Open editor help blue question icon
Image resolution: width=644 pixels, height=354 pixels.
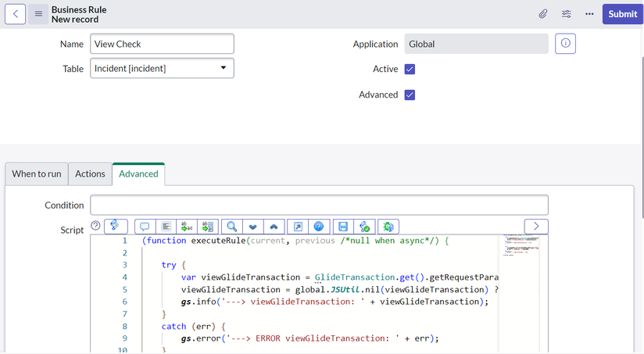(x=319, y=227)
